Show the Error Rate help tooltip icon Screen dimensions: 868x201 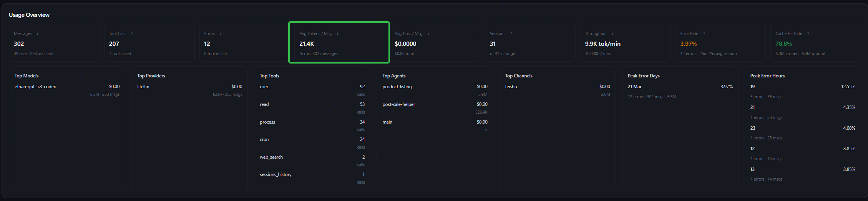pyautogui.click(x=704, y=33)
